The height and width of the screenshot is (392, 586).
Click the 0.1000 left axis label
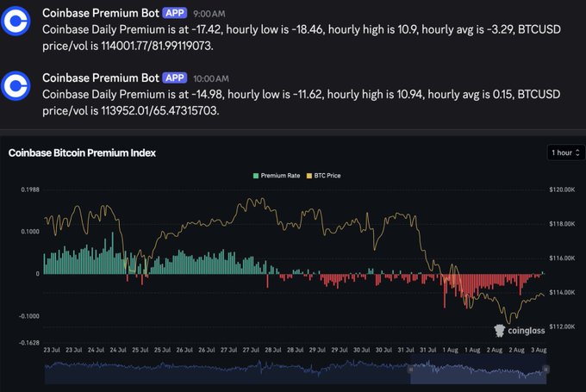tap(30, 232)
